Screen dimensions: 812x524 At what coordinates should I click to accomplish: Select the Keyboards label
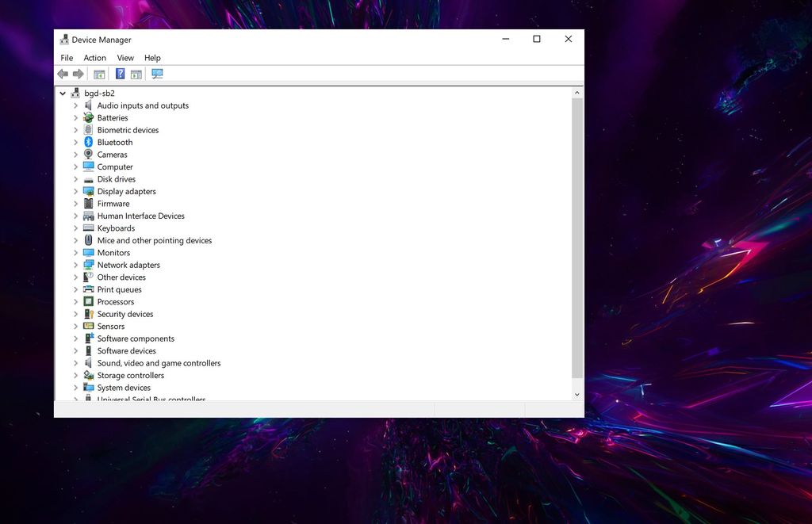click(x=116, y=228)
